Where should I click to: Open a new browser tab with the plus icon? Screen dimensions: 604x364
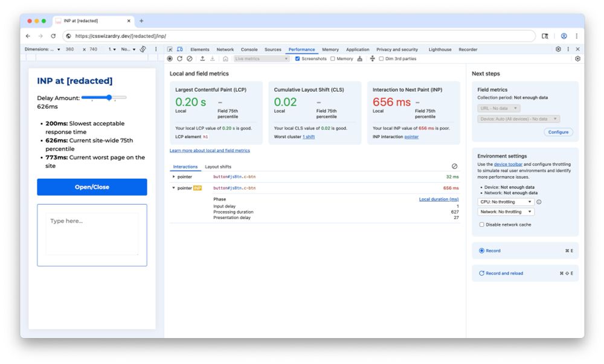point(141,21)
